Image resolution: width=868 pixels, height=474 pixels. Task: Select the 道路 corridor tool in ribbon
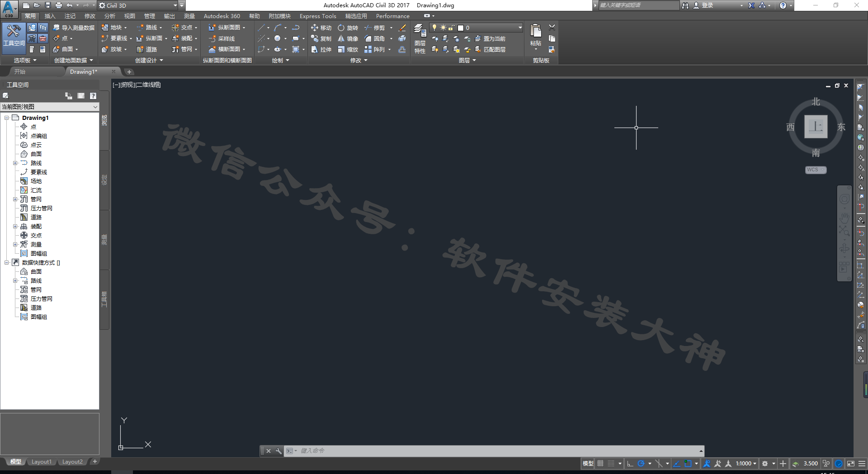[x=147, y=49]
